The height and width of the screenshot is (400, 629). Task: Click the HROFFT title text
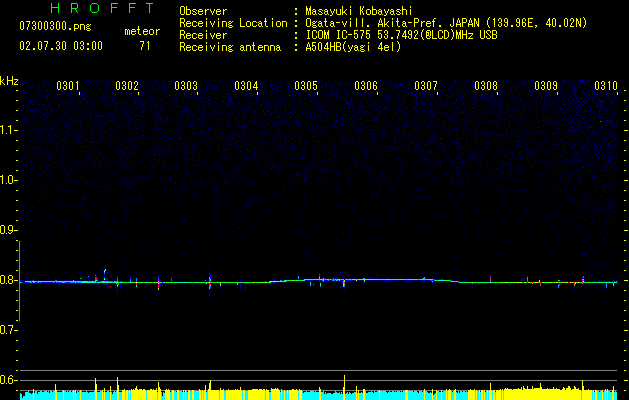[x=102, y=8]
